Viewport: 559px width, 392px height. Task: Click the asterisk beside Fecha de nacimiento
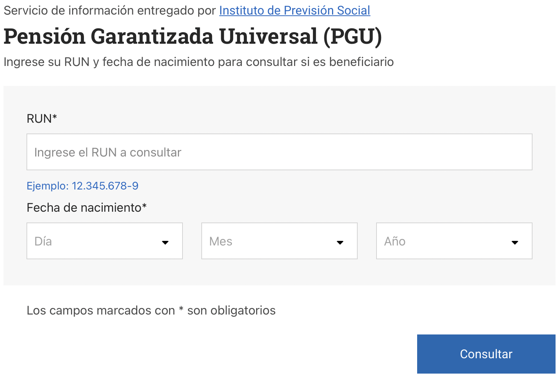(145, 206)
